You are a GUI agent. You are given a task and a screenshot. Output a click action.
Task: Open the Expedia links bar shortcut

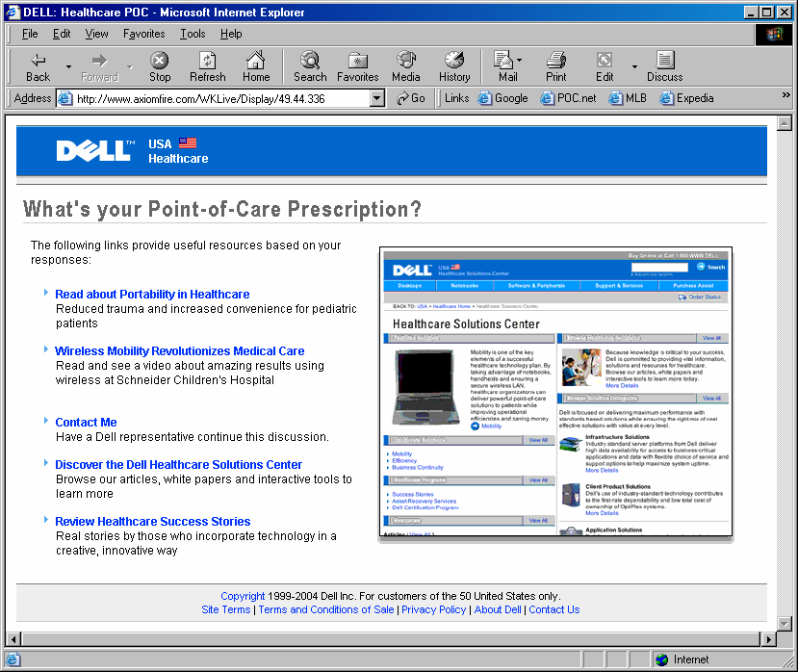[686, 98]
